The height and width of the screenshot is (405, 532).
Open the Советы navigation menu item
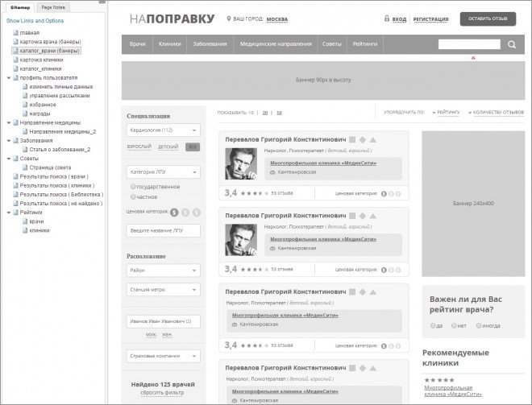[x=332, y=44]
